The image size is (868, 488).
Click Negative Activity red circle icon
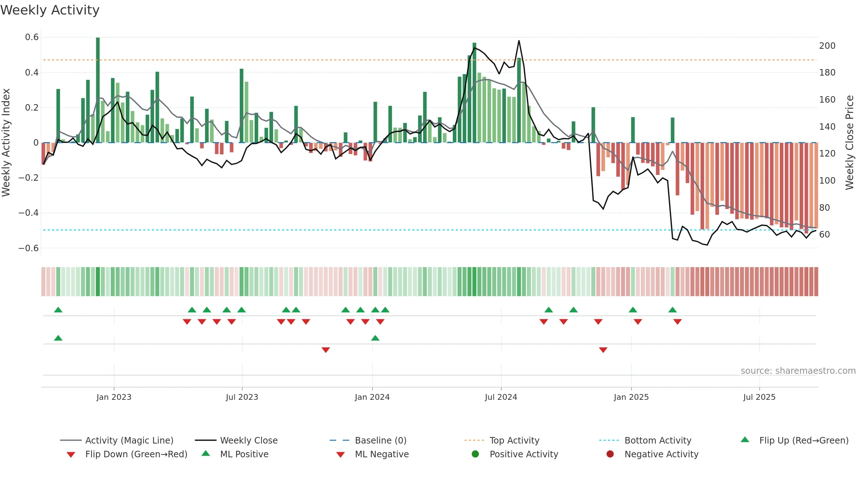coord(610,454)
